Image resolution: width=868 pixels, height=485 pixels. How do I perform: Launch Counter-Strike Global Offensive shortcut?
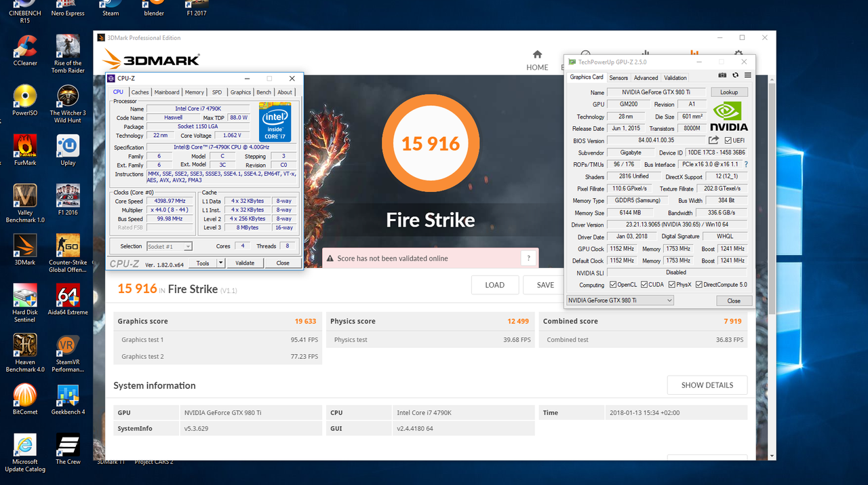[68, 254]
